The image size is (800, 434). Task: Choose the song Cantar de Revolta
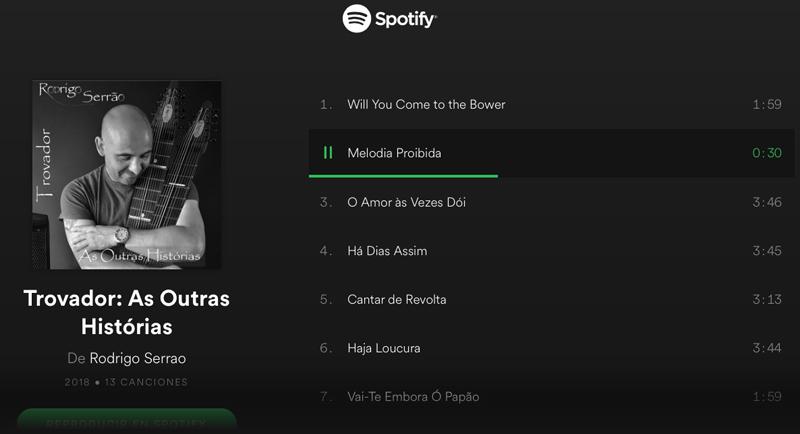(x=551, y=299)
